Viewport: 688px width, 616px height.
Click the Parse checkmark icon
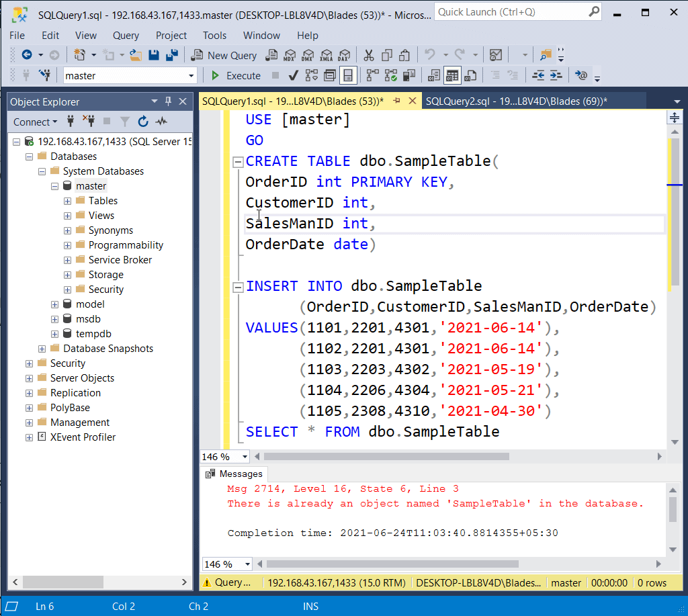coord(294,75)
